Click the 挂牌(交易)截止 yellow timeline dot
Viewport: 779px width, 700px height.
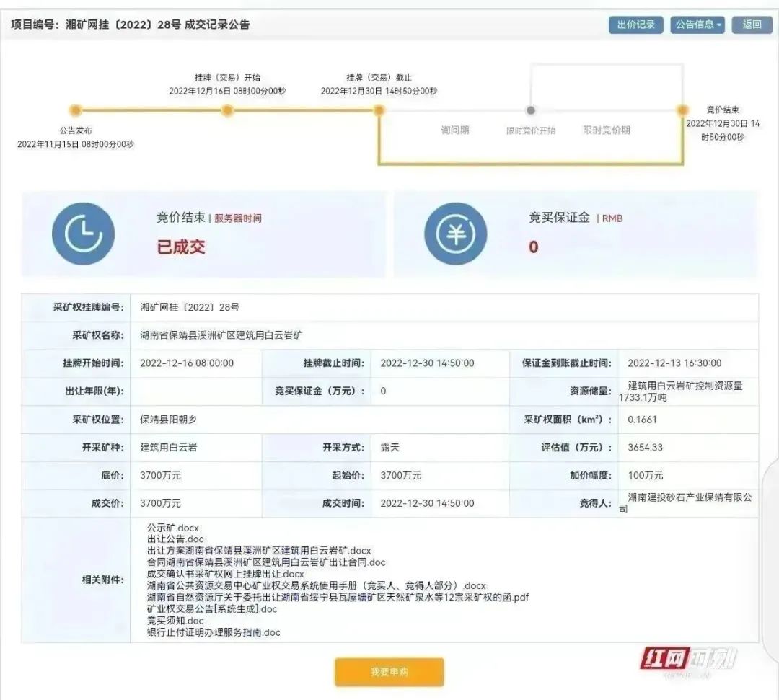(381, 111)
